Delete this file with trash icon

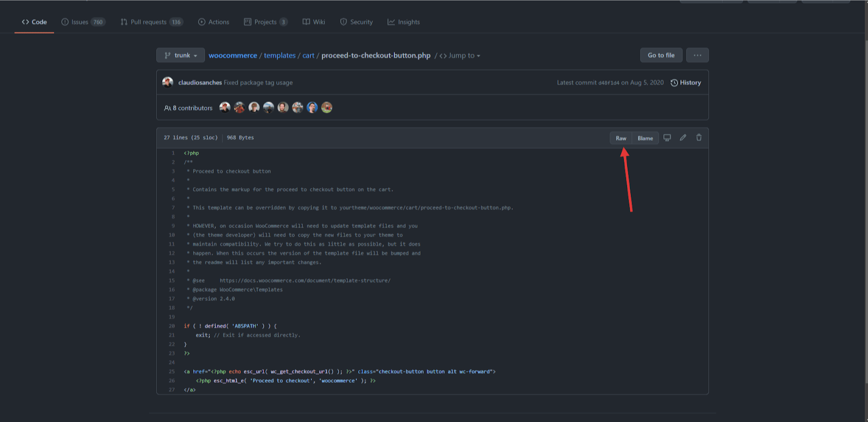[x=699, y=138]
